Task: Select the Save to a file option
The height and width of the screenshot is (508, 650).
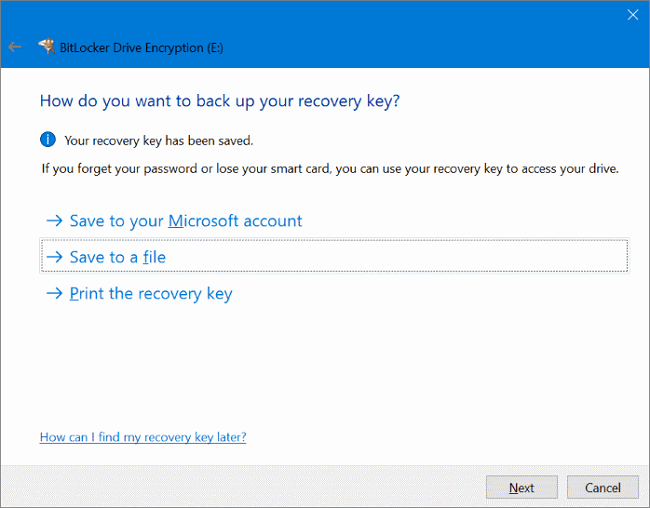Action: tap(117, 257)
